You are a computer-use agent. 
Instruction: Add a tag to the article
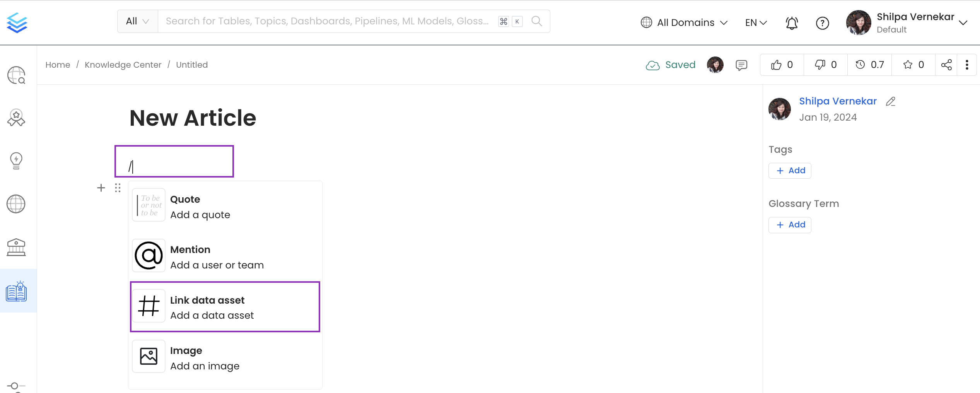[790, 171]
